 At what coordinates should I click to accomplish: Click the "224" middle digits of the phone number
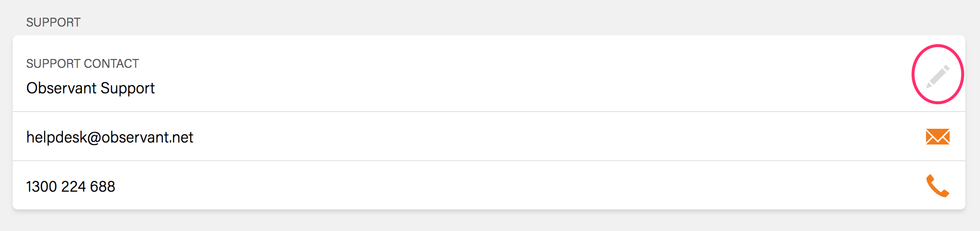(74, 186)
